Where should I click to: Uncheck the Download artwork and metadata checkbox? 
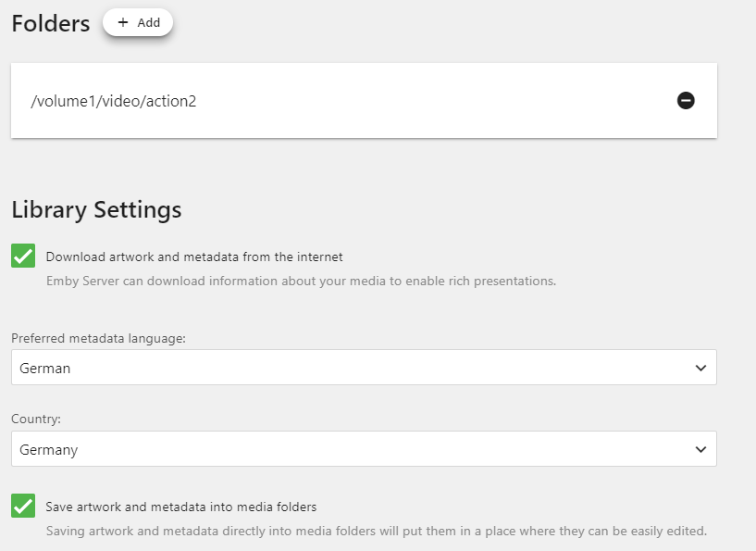tap(23, 257)
